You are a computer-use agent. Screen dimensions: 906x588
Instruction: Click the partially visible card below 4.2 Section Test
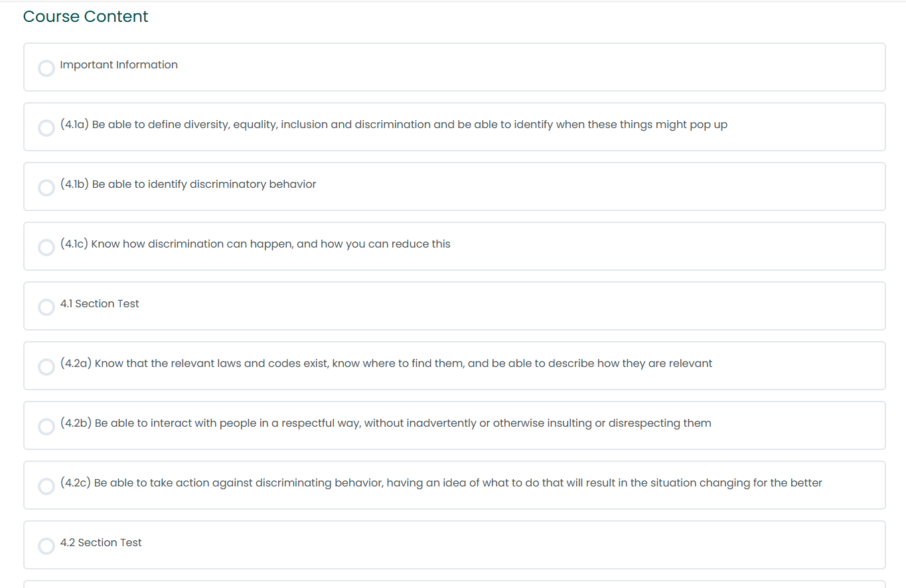pos(455,584)
